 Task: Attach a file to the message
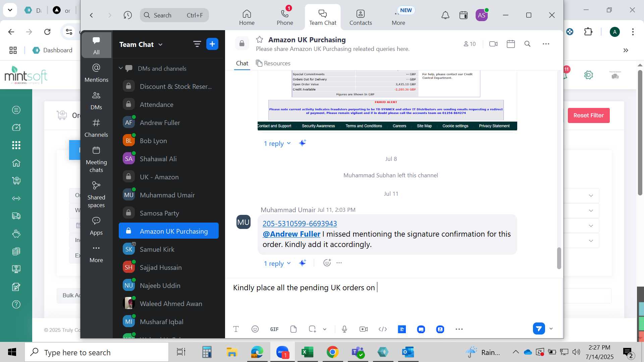(x=293, y=329)
